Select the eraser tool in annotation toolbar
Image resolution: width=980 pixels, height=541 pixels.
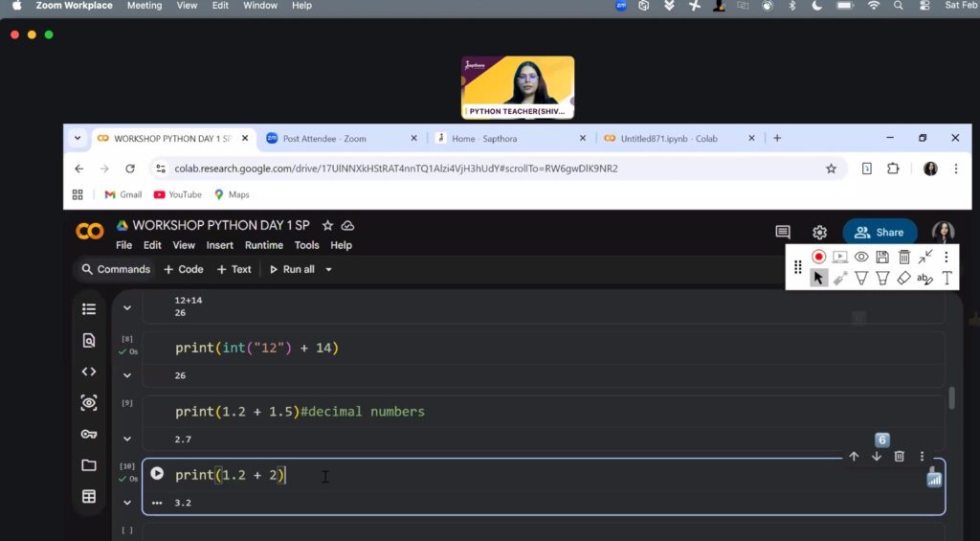(903, 279)
